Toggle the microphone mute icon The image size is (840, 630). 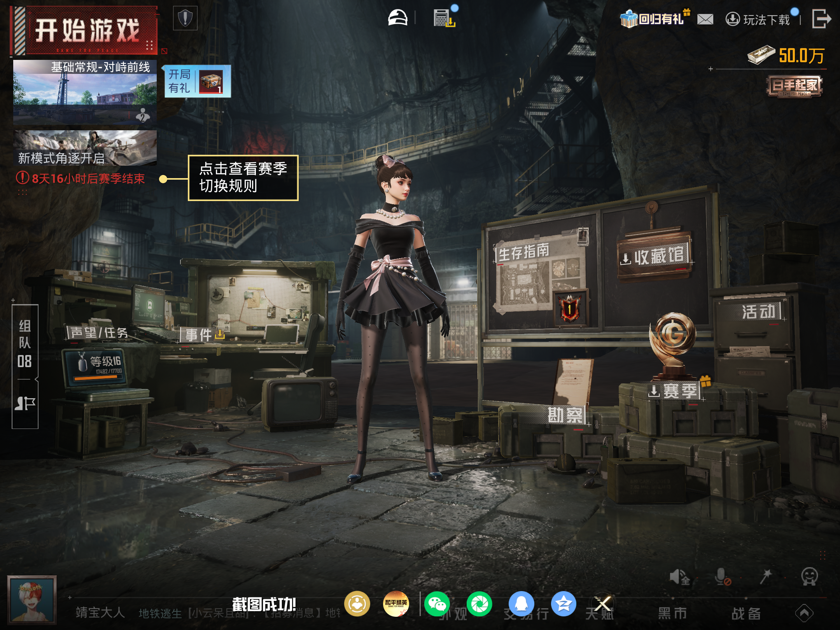722,577
